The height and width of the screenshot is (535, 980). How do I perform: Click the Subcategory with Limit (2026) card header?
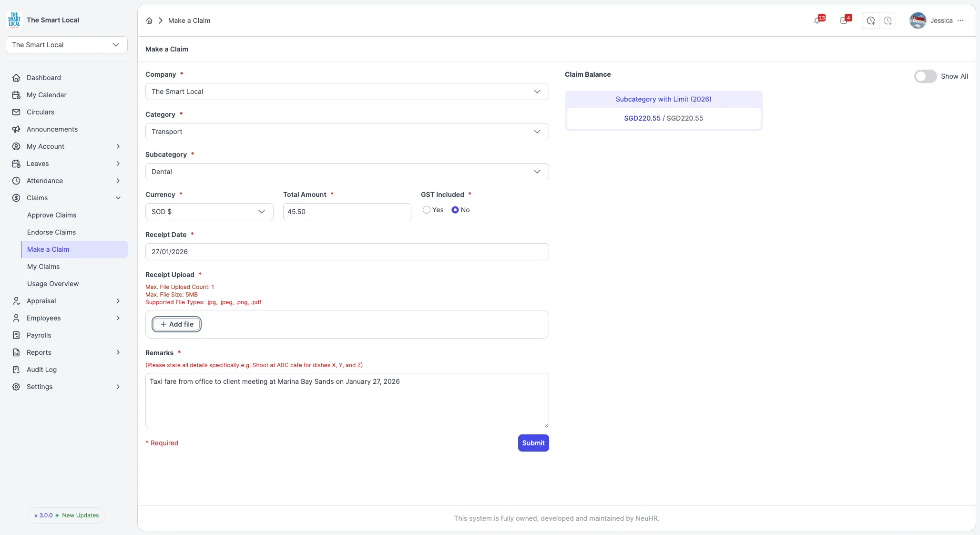point(664,99)
